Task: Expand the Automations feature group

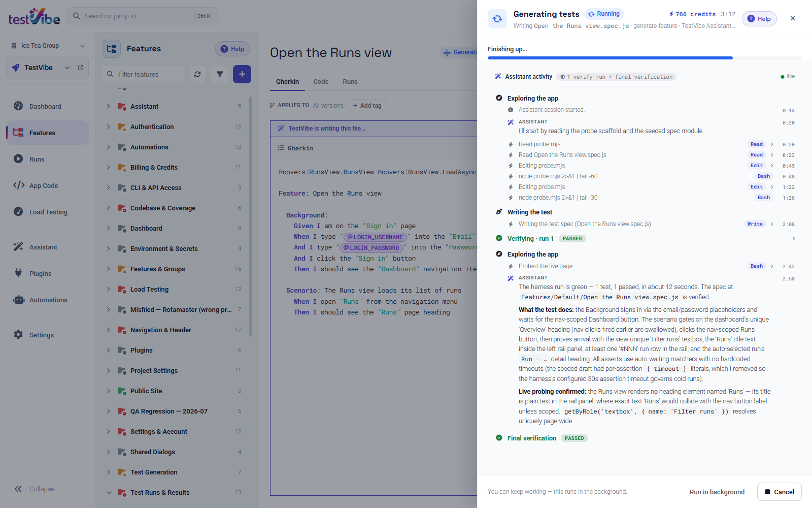Action: click(108, 147)
